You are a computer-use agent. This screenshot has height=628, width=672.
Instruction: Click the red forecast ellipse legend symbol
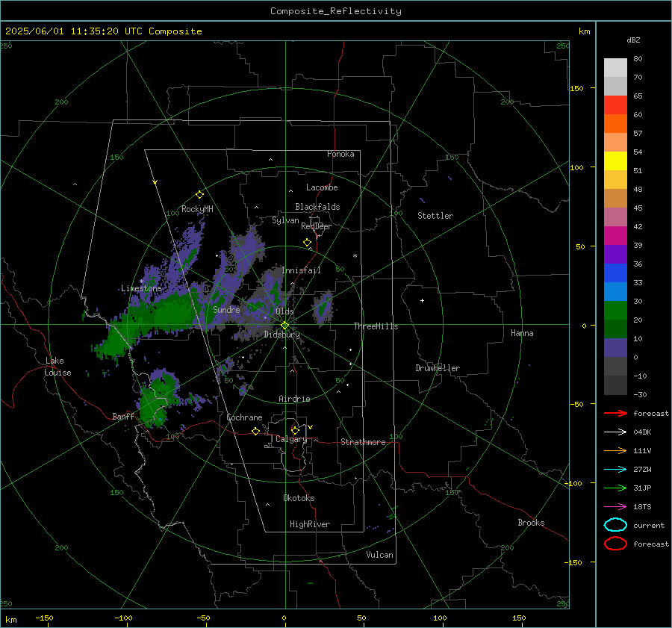click(x=615, y=544)
